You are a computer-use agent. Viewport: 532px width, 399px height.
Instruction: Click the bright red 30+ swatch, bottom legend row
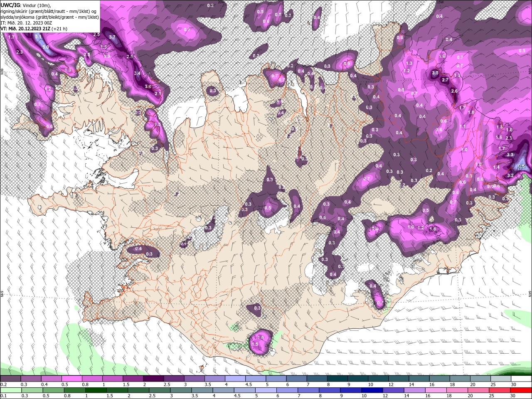(x=521, y=390)
